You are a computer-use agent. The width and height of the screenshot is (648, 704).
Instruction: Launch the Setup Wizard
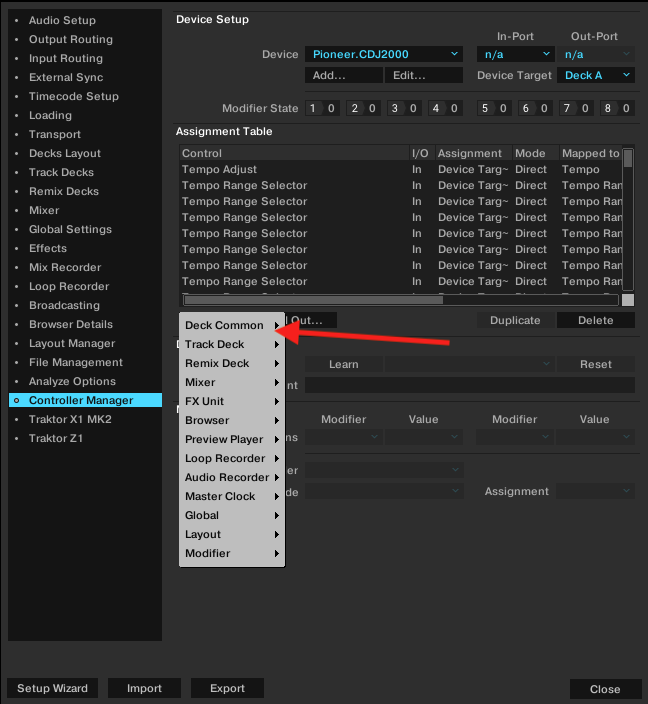[52, 688]
